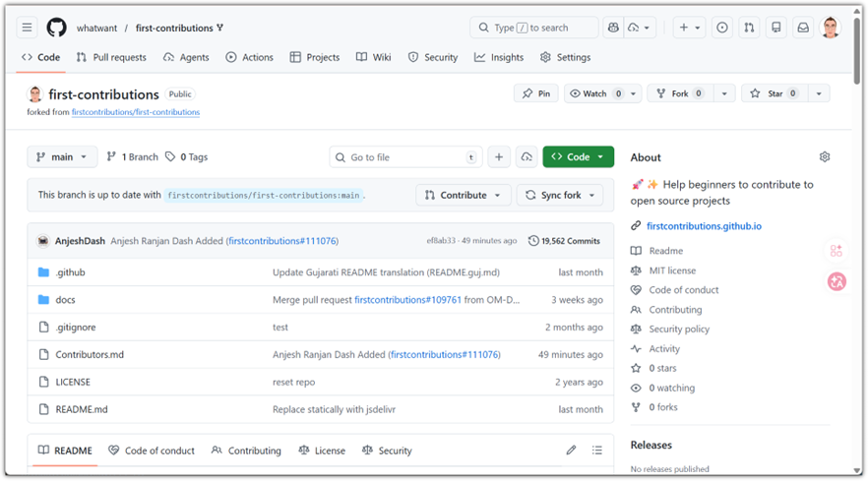
Task: Open the .github folder
Action: (70, 272)
